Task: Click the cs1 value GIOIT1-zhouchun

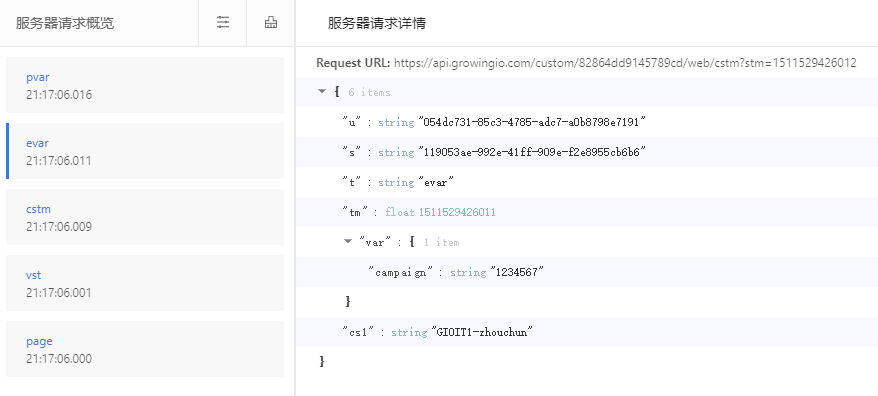Action: pos(482,332)
